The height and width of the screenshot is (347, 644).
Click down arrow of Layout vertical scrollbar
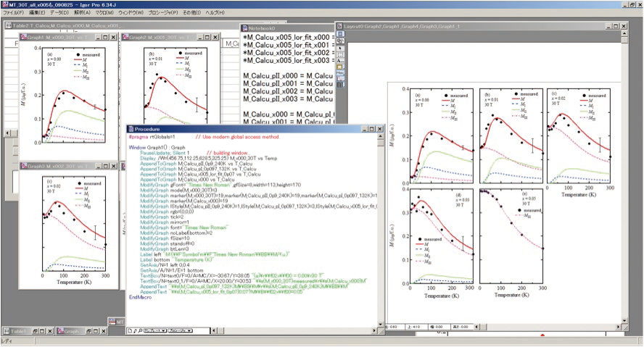624,320
